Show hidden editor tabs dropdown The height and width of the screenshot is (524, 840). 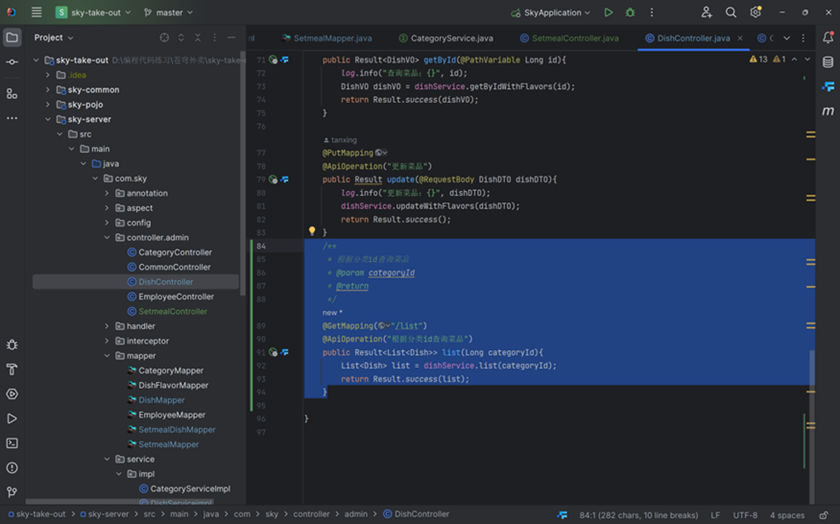[786, 38]
